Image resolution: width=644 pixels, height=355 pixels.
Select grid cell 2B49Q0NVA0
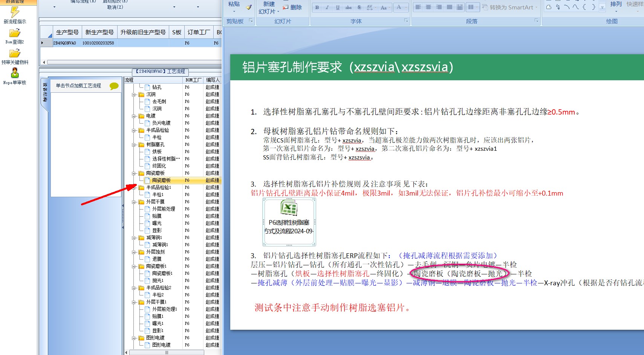(x=67, y=43)
